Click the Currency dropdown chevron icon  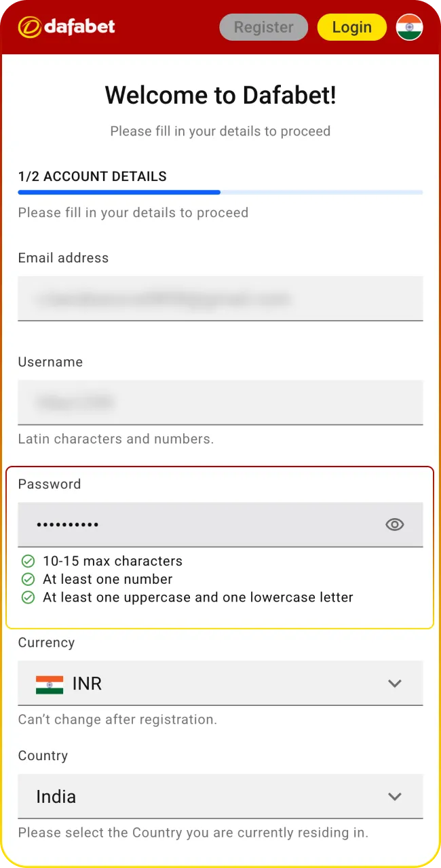pos(395,684)
